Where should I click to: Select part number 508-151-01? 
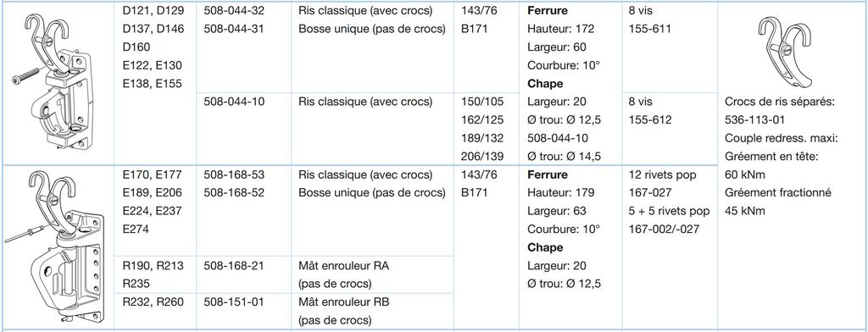click(234, 302)
